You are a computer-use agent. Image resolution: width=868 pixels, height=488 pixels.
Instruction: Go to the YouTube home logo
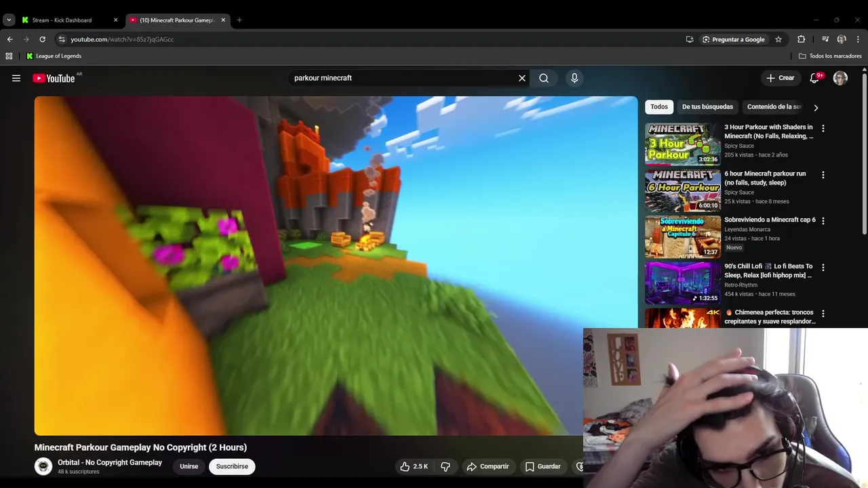tap(54, 78)
